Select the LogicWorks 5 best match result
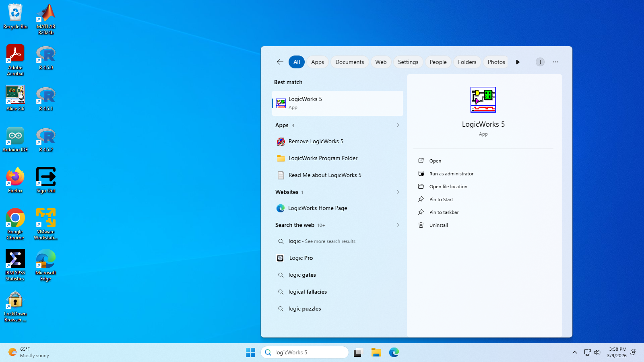The height and width of the screenshot is (362, 644). [x=337, y=103]
